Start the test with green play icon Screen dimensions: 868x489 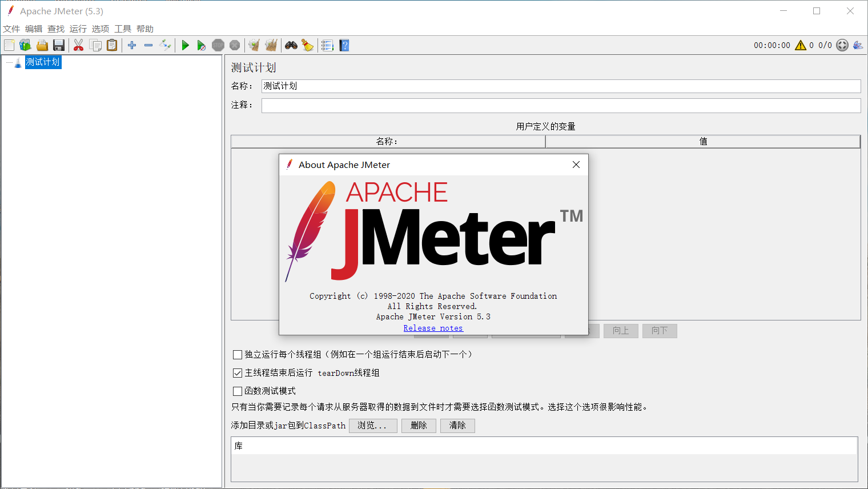click(x=185, y=45)
